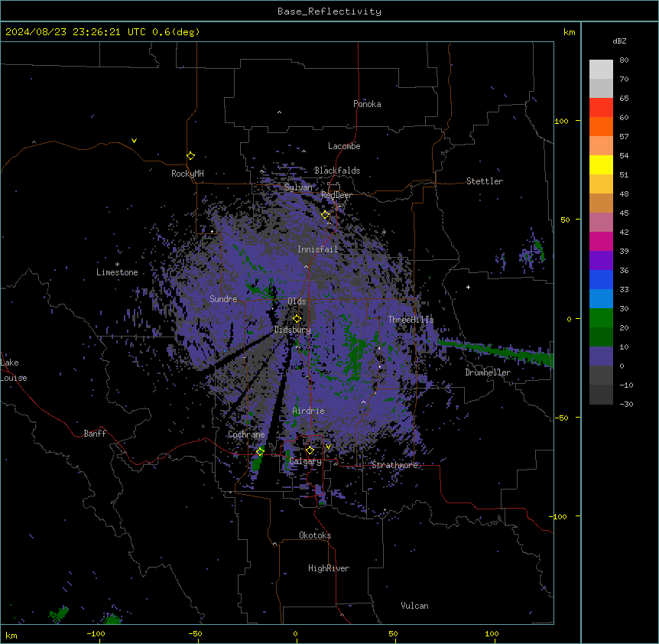Click the Cochrane town label

246,434
